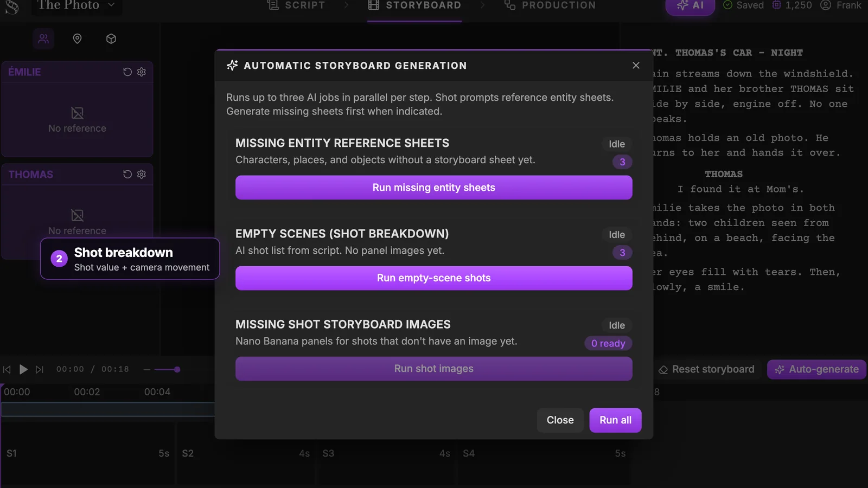Select scene S4 on the timeline

click(544, 454)
